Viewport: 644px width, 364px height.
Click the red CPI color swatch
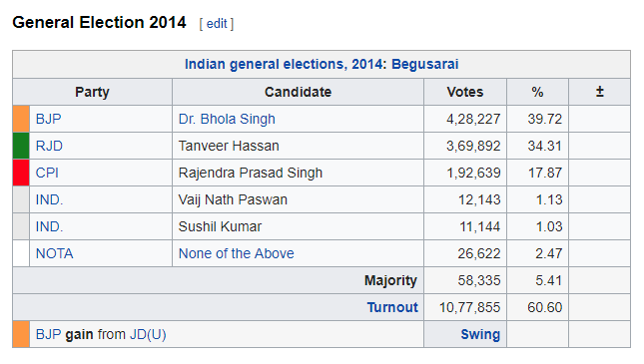[21, 173]
